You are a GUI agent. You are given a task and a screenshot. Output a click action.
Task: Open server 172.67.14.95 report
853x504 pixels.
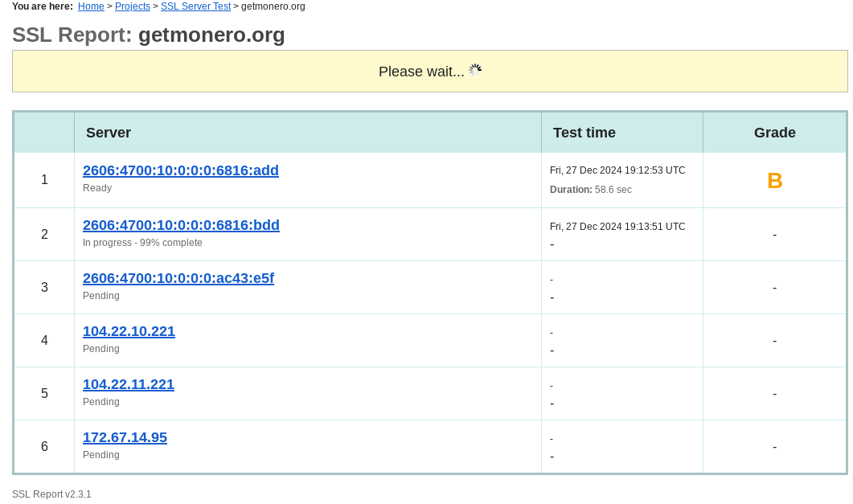(x=125, y=437)
